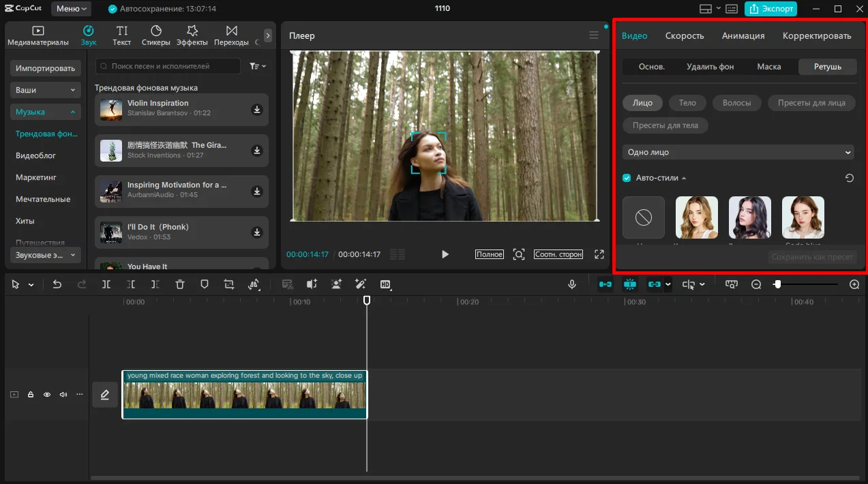Click the Импортировать button
868x484 pixels.
point(46,68)
